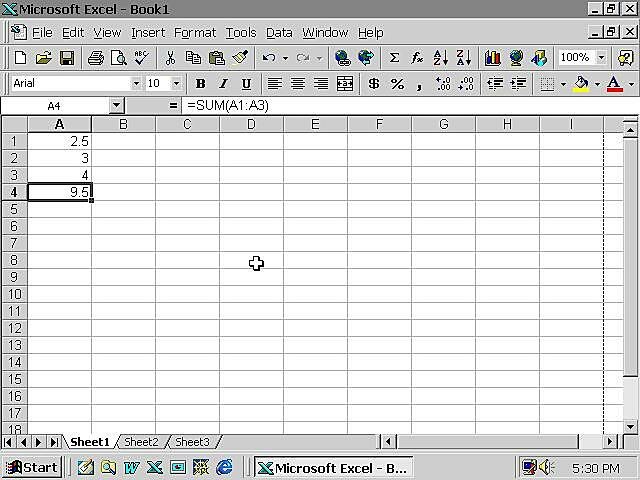Open the font size 10 dropdown

[176, 84]
